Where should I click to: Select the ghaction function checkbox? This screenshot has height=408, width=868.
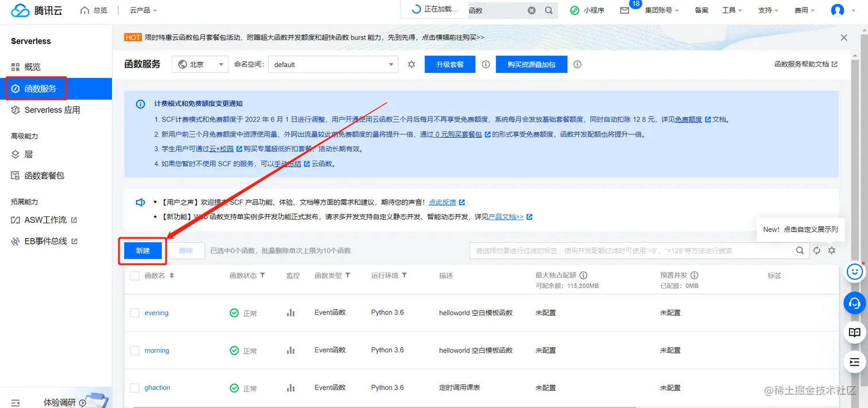(x=134, y=388)
